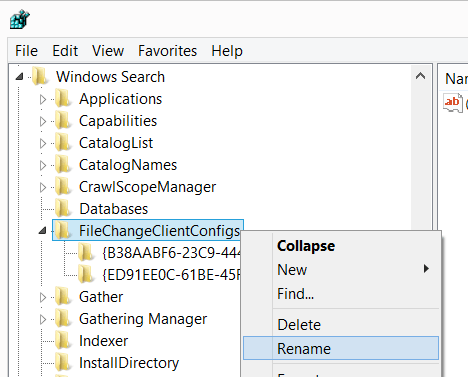The image size is (468, 377).
Task: Select the CatalogNames key
Action: click(128, 165)
